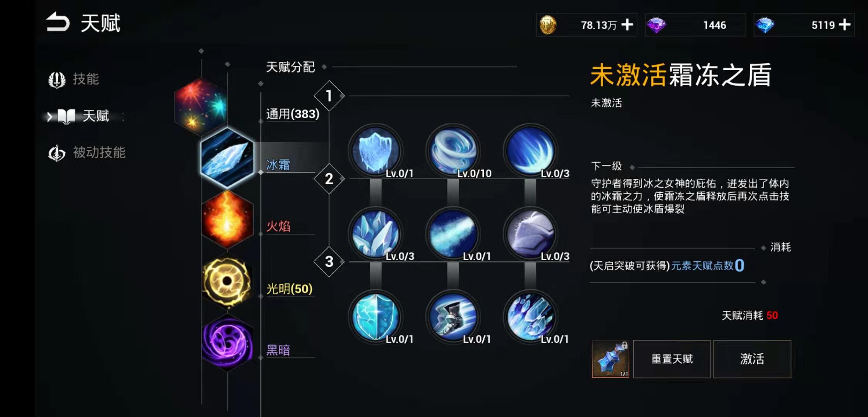Add gold coins with plus button

627,25
